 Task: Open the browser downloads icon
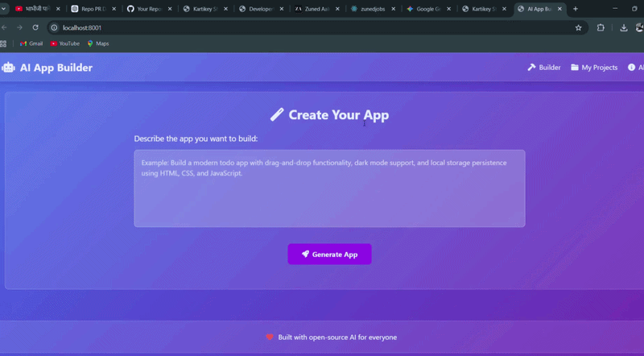623,27
